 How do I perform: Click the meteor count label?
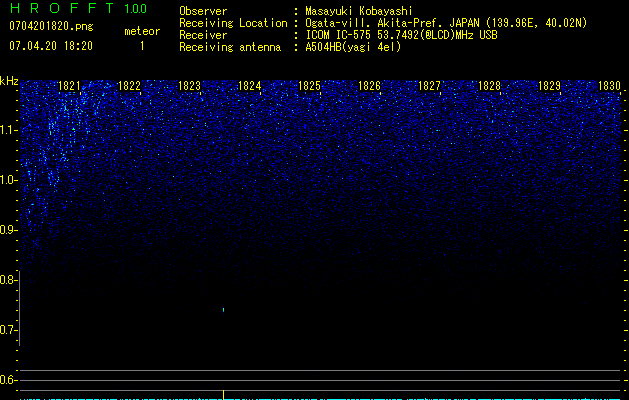tap(142, 31)
